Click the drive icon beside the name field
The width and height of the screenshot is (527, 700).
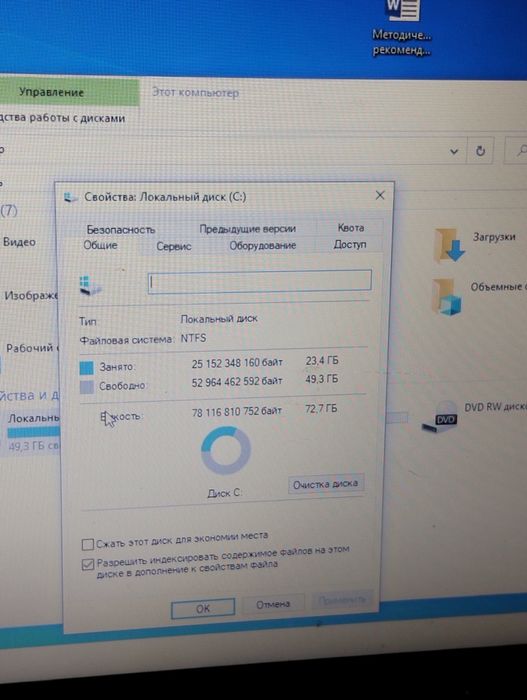pyautogui.click(x=90, y=285)
